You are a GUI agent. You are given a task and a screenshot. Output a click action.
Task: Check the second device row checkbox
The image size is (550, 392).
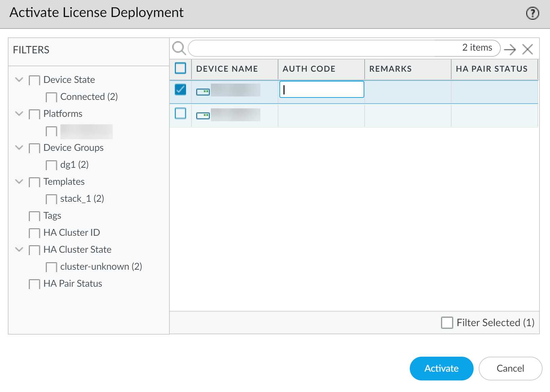coord(180,113)
